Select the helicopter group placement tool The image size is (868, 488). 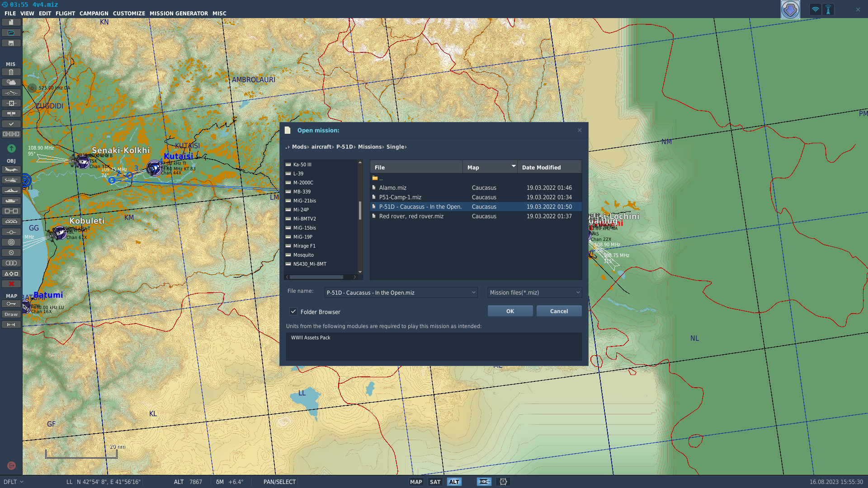(x=11, y=180)
